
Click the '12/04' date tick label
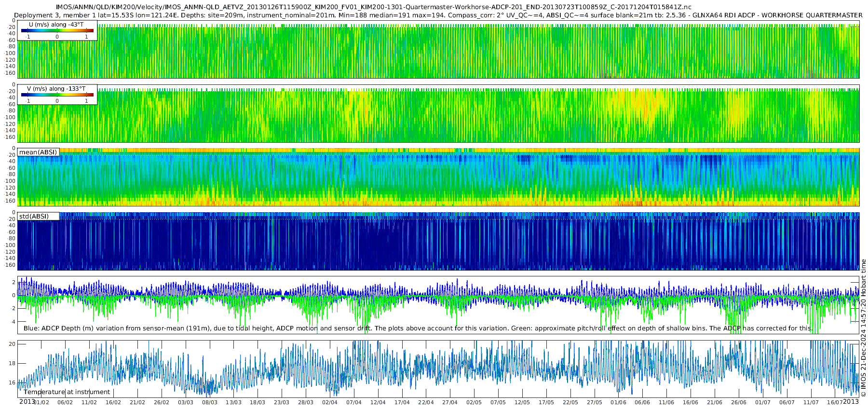378,402
